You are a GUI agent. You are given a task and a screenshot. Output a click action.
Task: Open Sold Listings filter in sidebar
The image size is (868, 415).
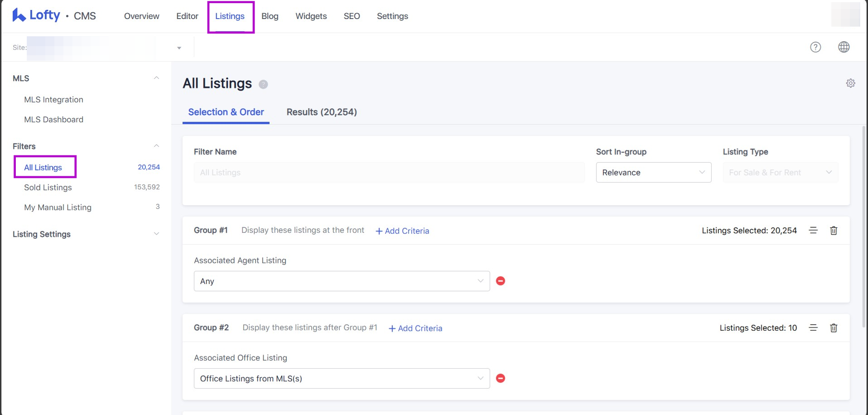pos(48,188)
